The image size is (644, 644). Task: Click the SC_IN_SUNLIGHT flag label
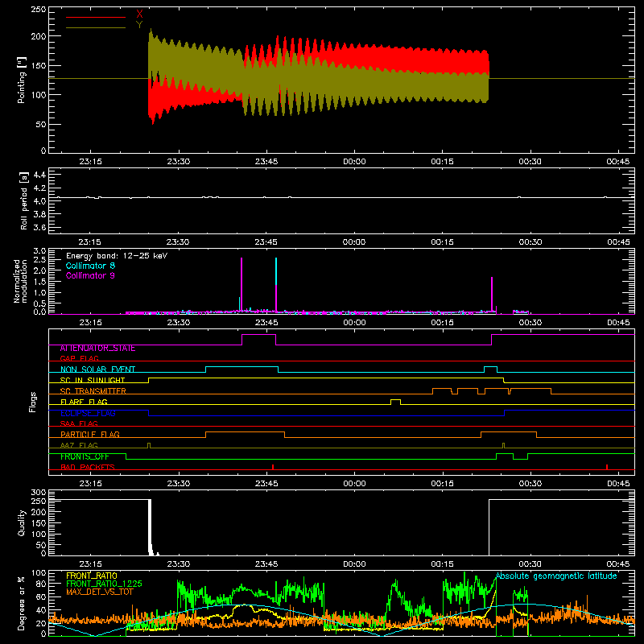point(93,380)
